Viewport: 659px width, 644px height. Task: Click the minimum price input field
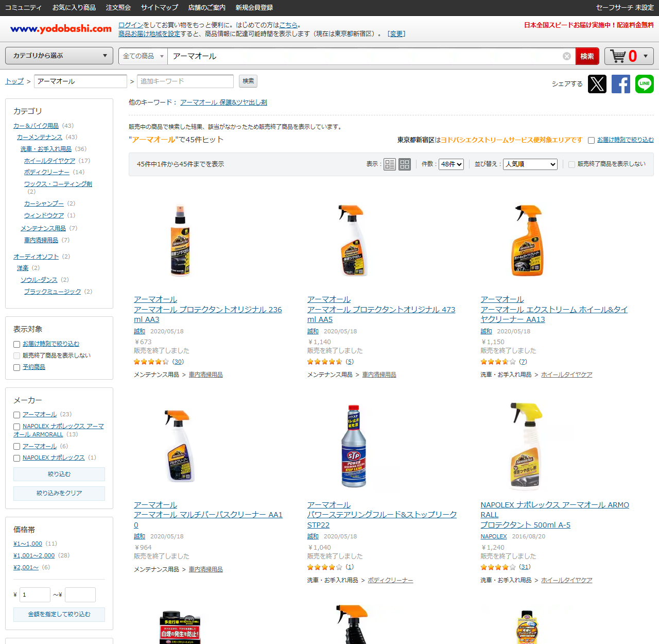(35, 595)
